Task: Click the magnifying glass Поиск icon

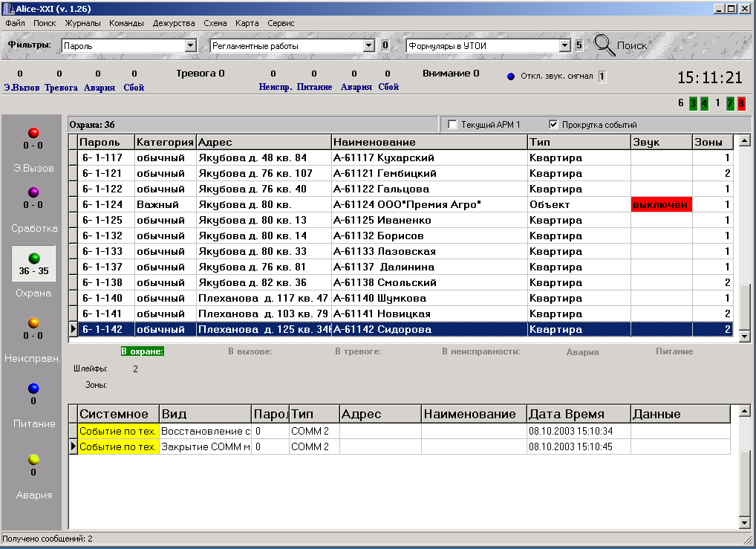Action: (x=604, y=45)
